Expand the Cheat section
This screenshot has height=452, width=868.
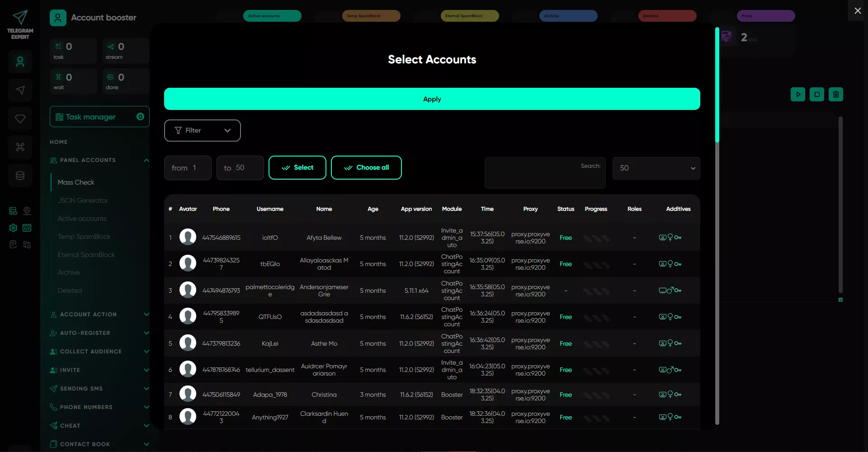(x=146, y=426)
